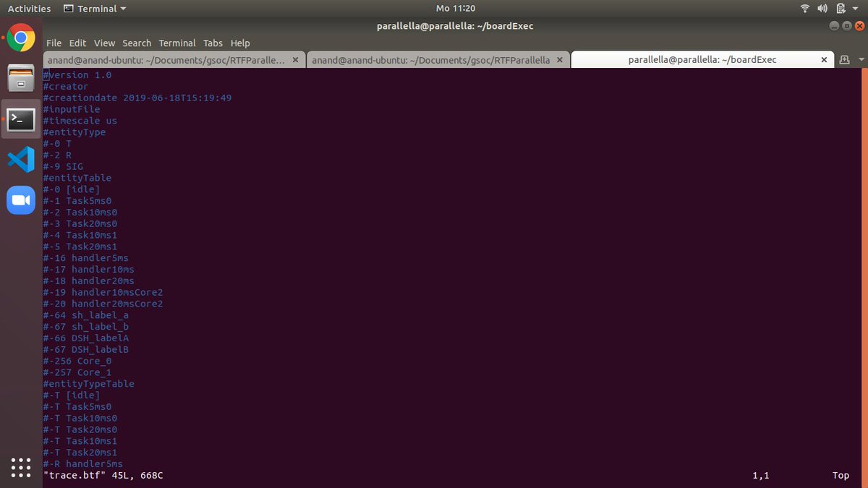Click the line '#version 1.0'
This screenshot has width=868, height=488.
pos(77,75)
